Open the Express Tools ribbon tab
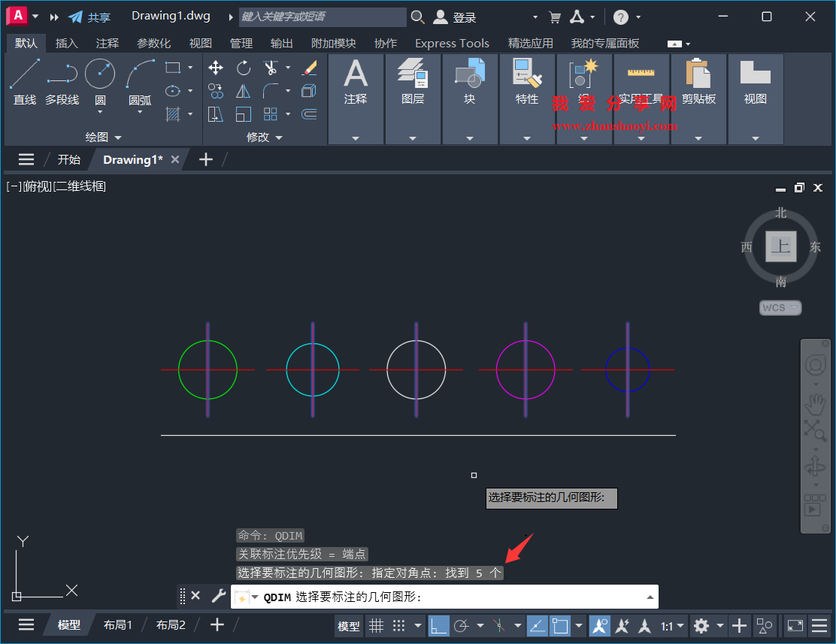This screenshot has width=836, height=644. 452,43
